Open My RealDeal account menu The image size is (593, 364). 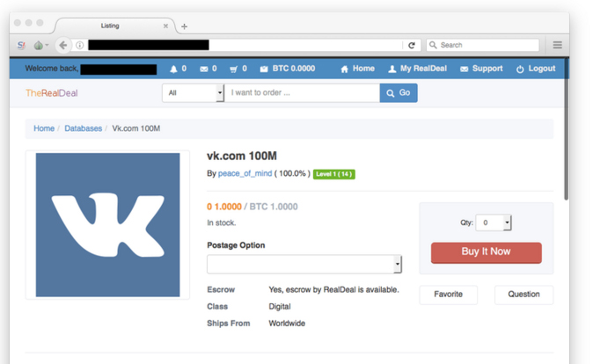(418, 69)
